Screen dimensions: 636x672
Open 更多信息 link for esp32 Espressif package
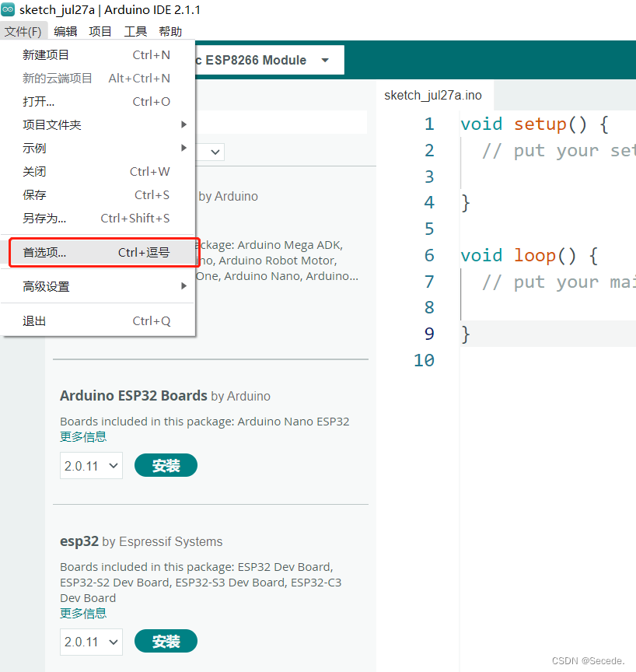click(83, 614)
